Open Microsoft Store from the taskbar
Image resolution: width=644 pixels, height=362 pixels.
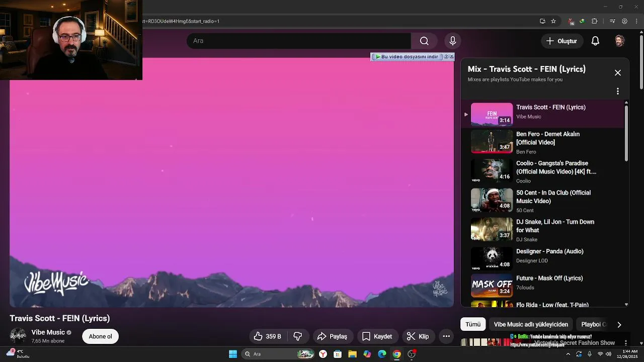pos(338,354)
